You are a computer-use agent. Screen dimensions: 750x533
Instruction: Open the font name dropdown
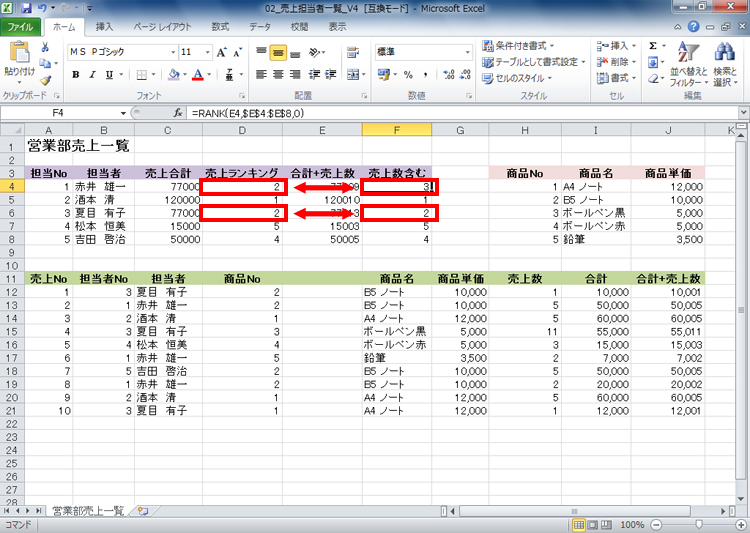tap(174, 52)
